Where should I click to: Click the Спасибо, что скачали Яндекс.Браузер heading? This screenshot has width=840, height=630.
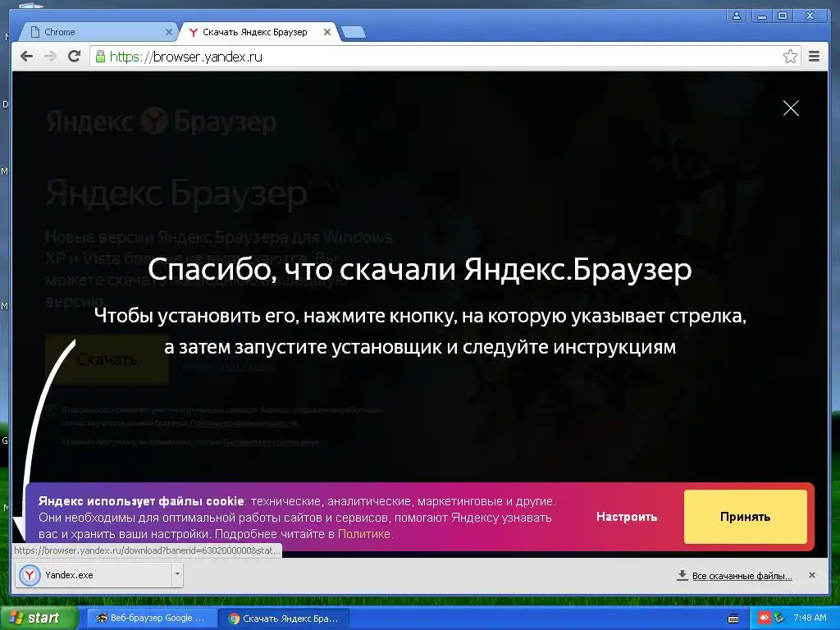[x=419, y=269]
